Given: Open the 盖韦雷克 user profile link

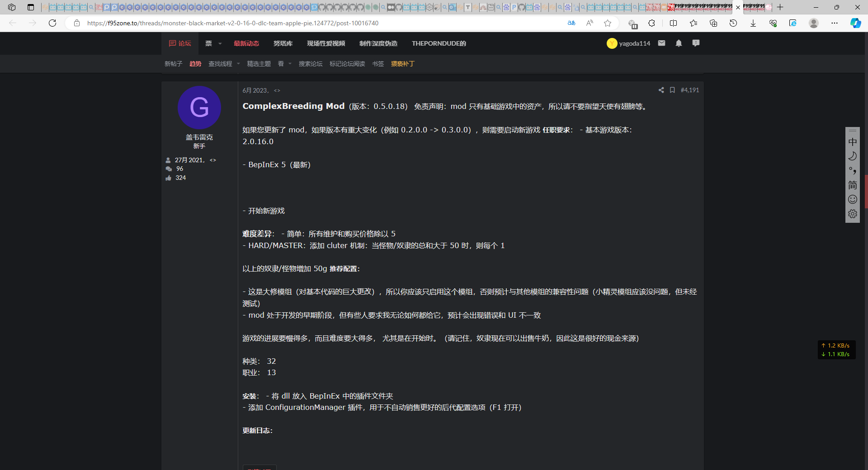Looking at the screenshot, I should point(199,137).
